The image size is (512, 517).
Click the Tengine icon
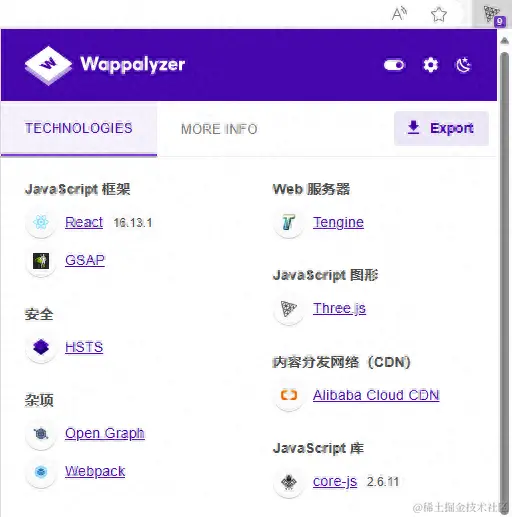tap(289, 222)
